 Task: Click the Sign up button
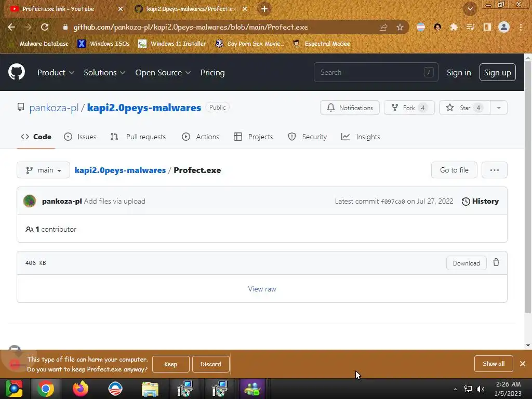click(497, 72)
